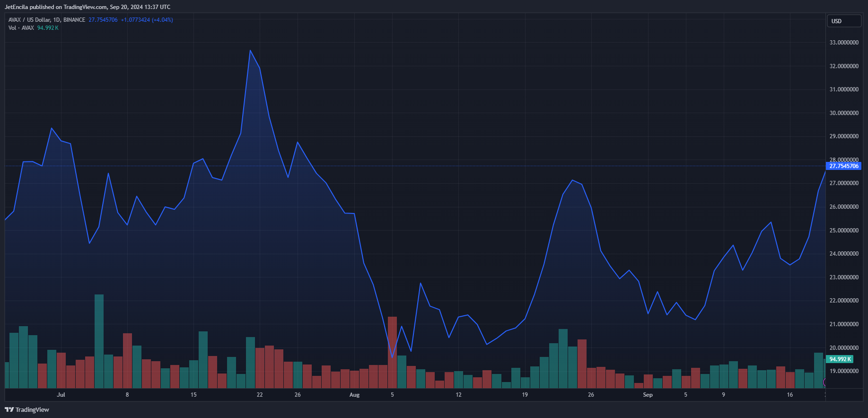Click the 25.0000000 price axis label
This screenshot has width=868, height=418.
click(x=844, y=231)
